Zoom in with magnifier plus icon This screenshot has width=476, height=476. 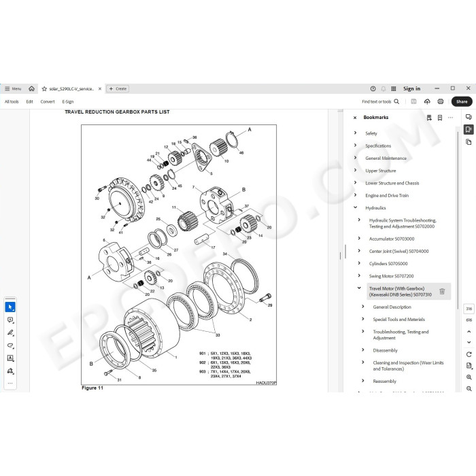(469, 377)
